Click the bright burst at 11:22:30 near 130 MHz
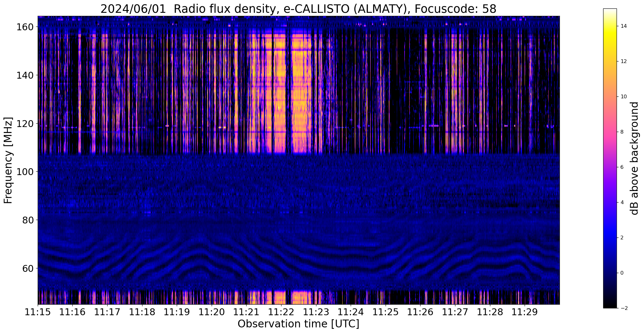The height and width of the screenshot is (333, 644). (x=301, y=99)
